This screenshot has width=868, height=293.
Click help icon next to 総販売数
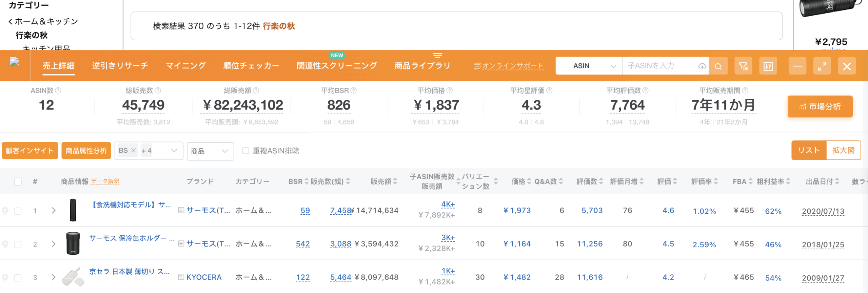point(158,91)
